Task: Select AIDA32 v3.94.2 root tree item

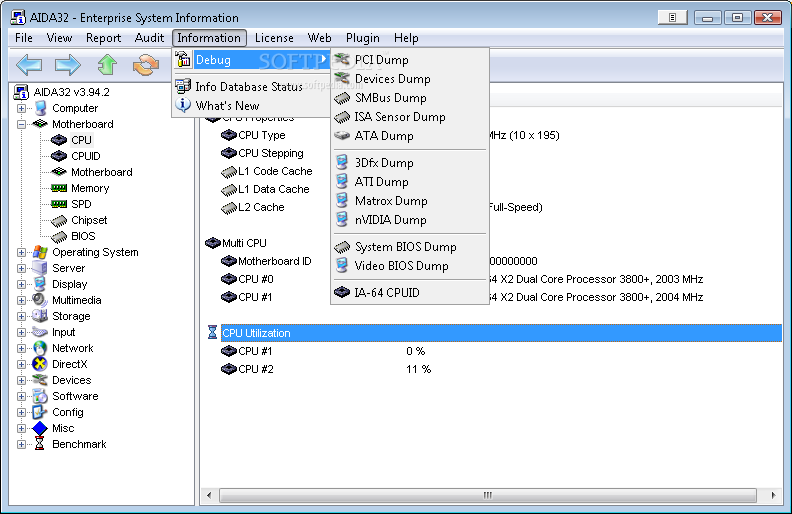Action: tap(71, 92)
